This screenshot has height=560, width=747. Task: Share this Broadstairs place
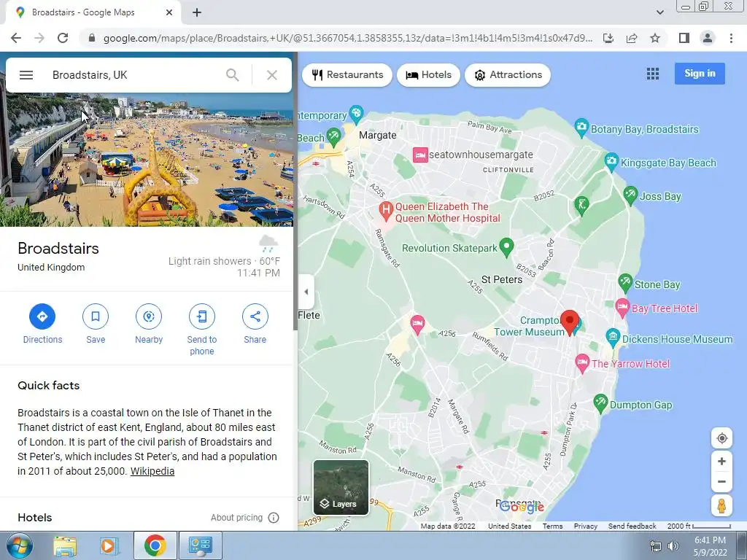tap(255, 324)
